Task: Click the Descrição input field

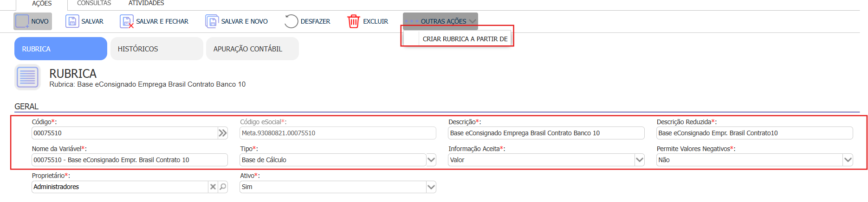Action: 546,133
